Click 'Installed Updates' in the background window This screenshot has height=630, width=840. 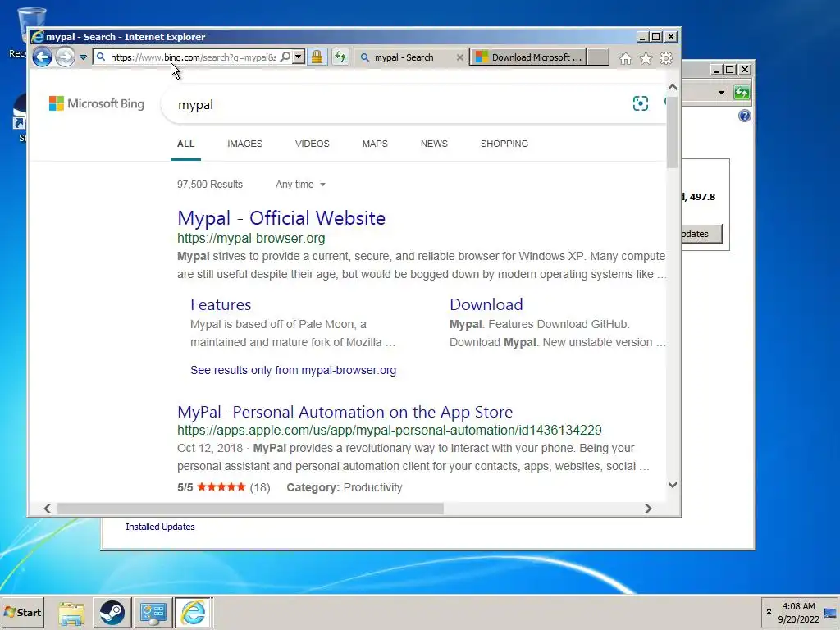(x=160, y=527)
